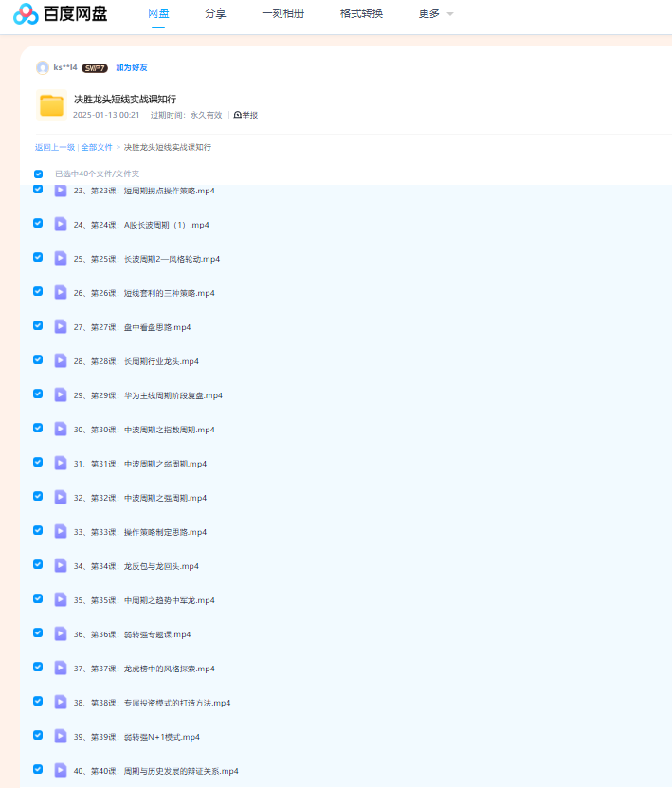Click the video icon for lesson 39
This screenshot has width=672, height=788.
61,737
